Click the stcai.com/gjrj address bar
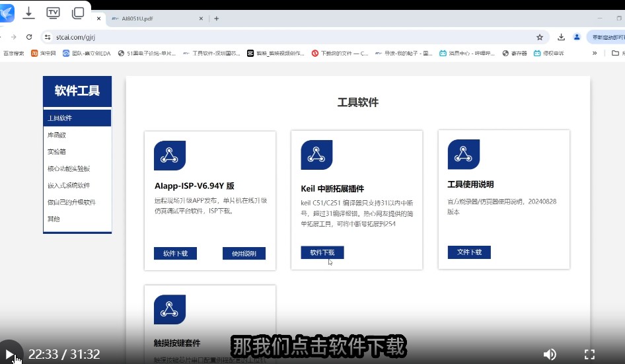Viewport: 625px width, 364px height. (295, 37)
